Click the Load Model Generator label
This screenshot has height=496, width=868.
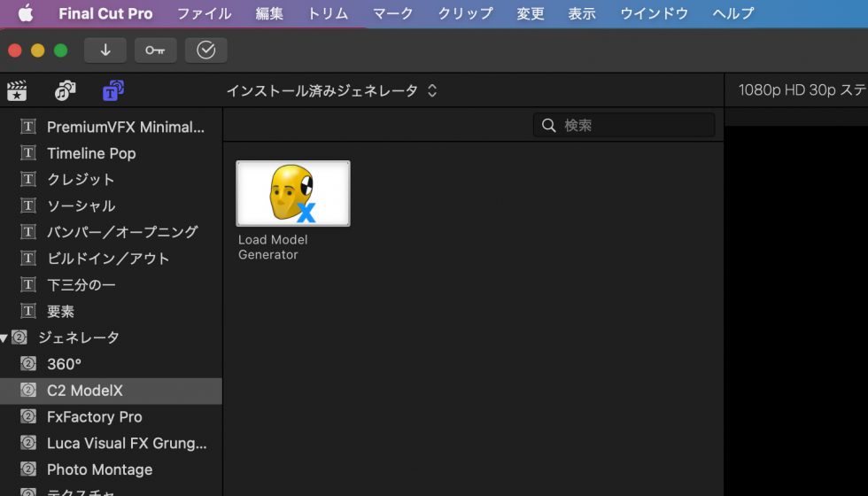(273, 247)
